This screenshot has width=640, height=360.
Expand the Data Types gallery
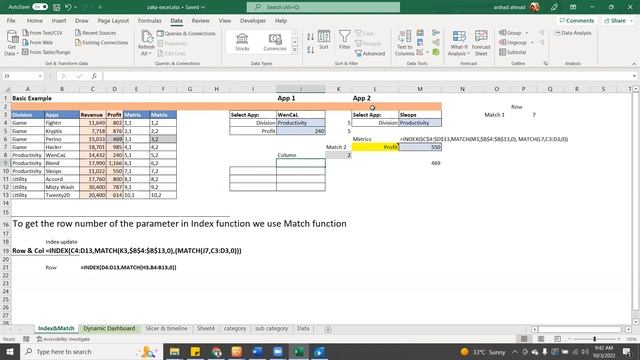295,50
